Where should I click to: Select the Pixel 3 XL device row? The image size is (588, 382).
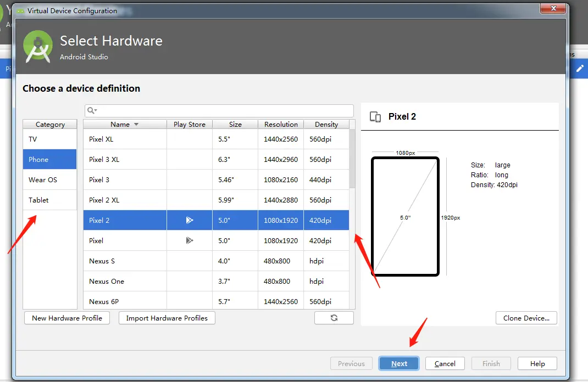(217, 160)
